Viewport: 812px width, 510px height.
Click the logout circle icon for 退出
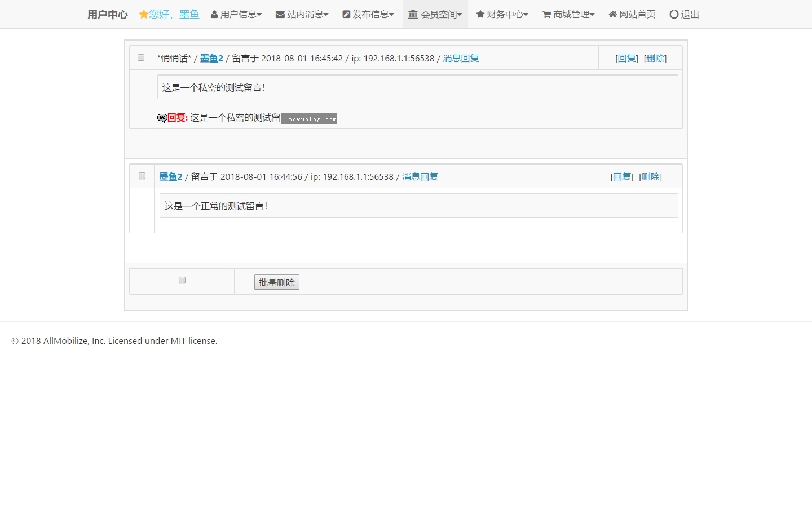tap(674, 15)
